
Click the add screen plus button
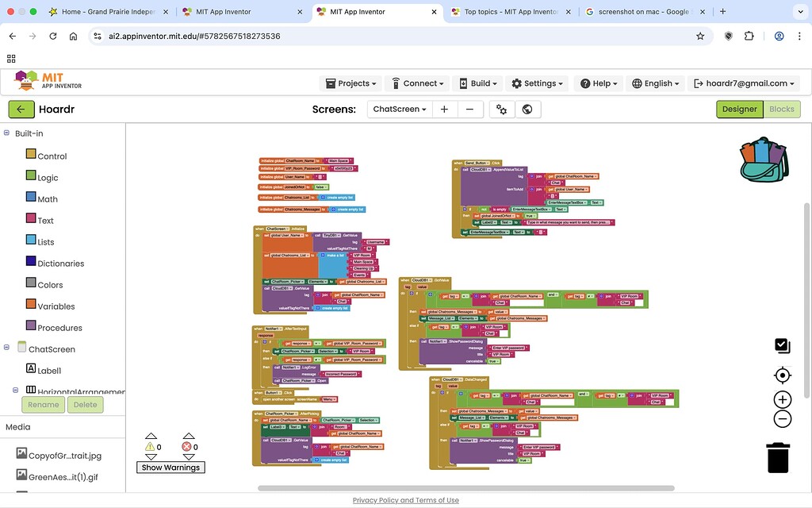coord(444,110)
